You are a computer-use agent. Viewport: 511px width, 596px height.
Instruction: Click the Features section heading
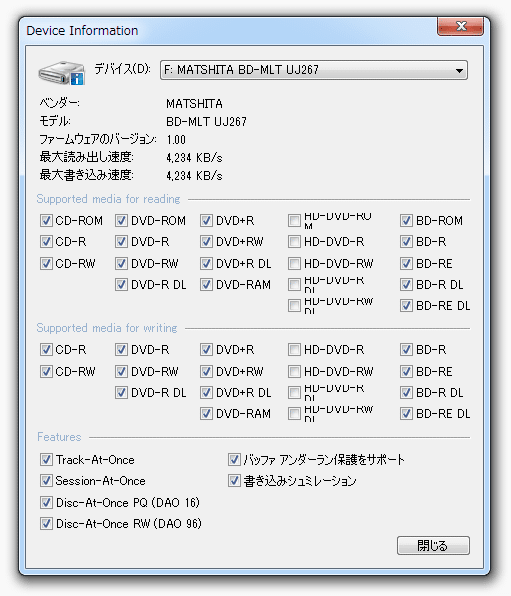coord(59,437)
